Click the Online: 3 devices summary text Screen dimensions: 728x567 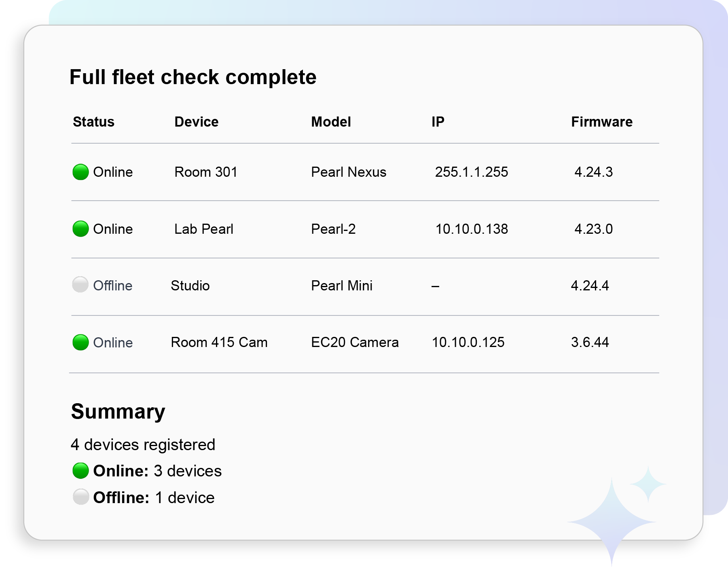click(x=157, y=471)
